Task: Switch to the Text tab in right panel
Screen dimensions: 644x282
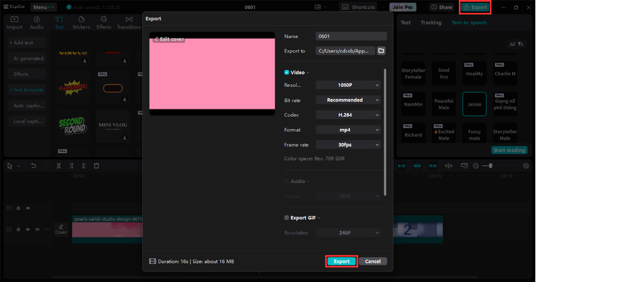Action: (x=406, y=23)
